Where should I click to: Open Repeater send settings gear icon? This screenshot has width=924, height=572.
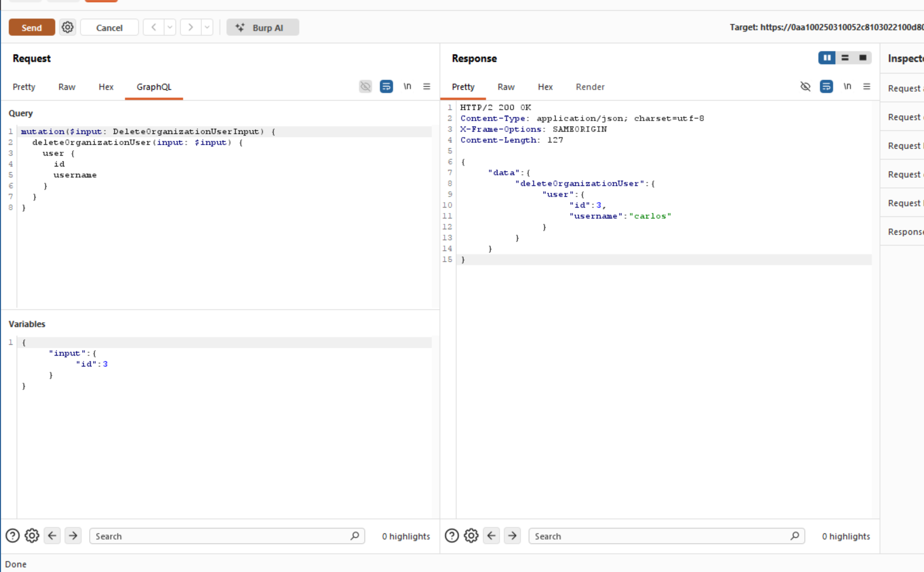click(68, 27)
